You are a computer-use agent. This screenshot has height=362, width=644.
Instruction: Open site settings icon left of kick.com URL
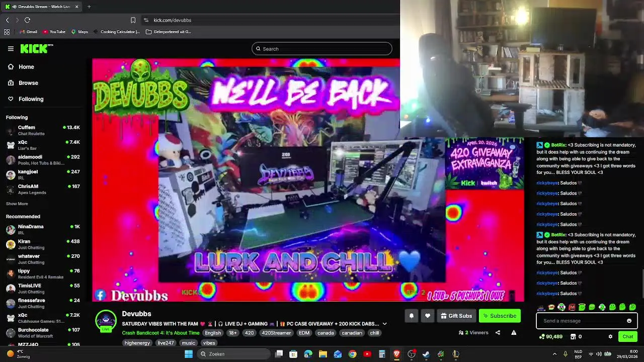point(146,20)
